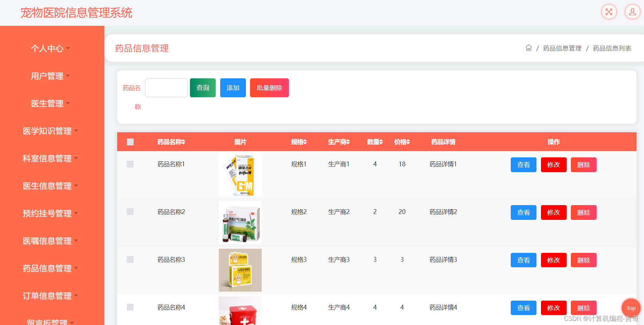Click the 图片 column header
This screenshot has width=644, height=325.
click(240, 142)
